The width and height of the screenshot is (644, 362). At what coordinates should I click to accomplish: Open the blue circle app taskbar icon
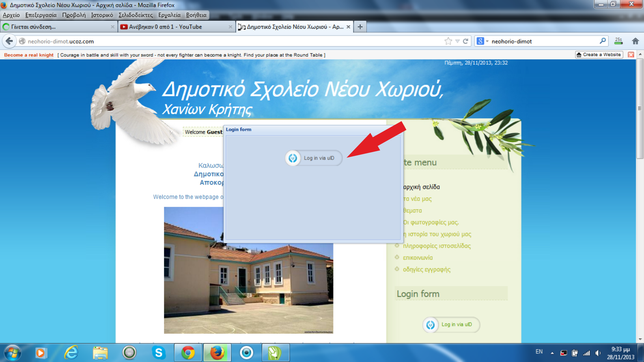pos(247,353)
